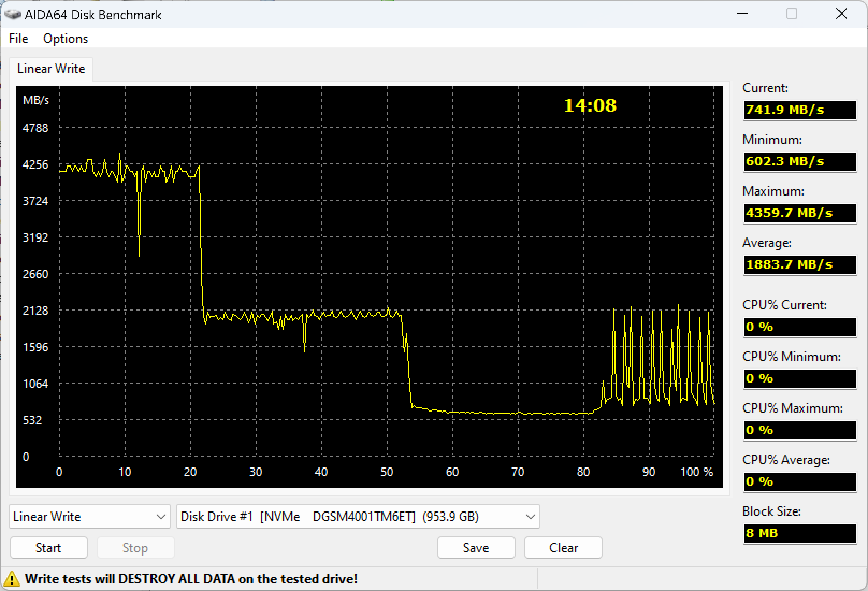This screenshot has height=591, width=868.
Task: Click the 50 x-axis label
Action: click(387, 472)
